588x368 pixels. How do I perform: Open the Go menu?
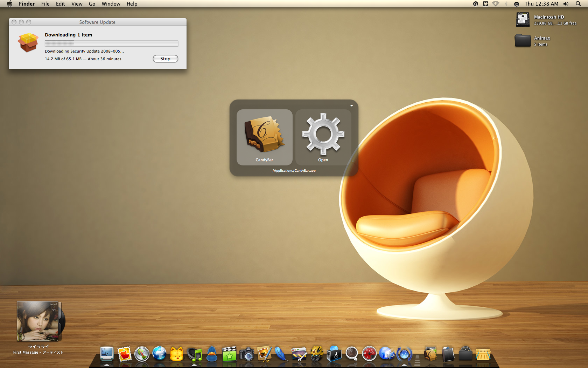pyautogui.click(x=92, y=4)
